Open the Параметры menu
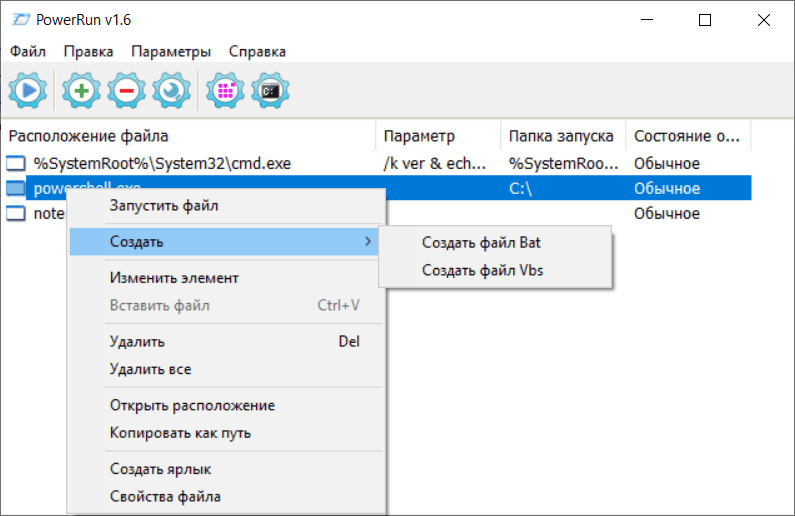The image size is (795, 516). pos(171,51)
